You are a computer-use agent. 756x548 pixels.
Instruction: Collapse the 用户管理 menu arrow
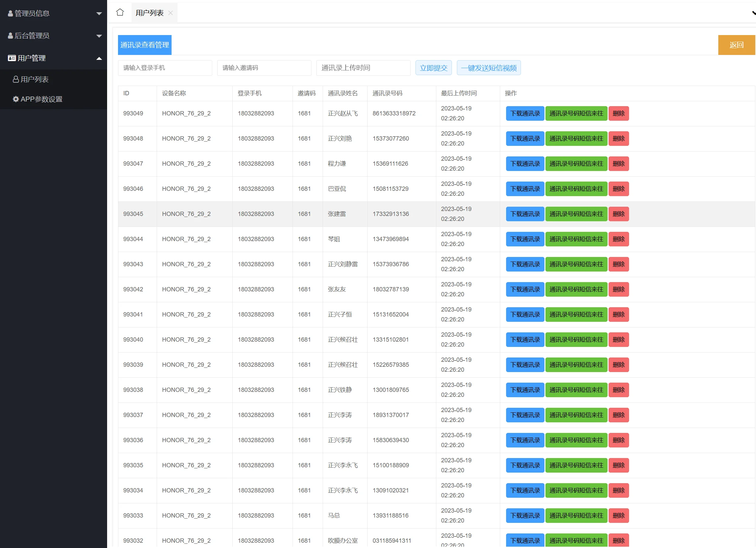(x=99, y=58)
